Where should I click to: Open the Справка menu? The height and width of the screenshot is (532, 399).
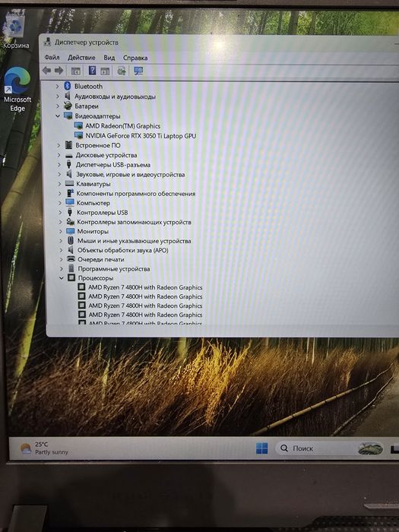click(x=135, y=58)
